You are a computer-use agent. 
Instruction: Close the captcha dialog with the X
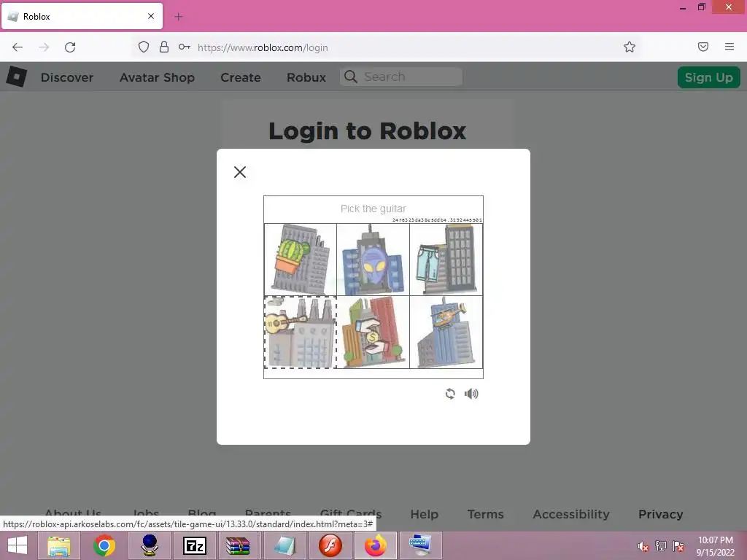point(240,172)
